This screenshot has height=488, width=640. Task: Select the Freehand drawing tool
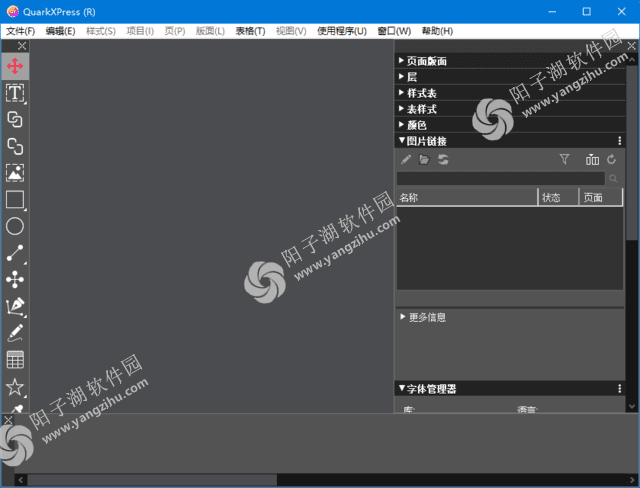pyautogui.click(x=15, y=333)
